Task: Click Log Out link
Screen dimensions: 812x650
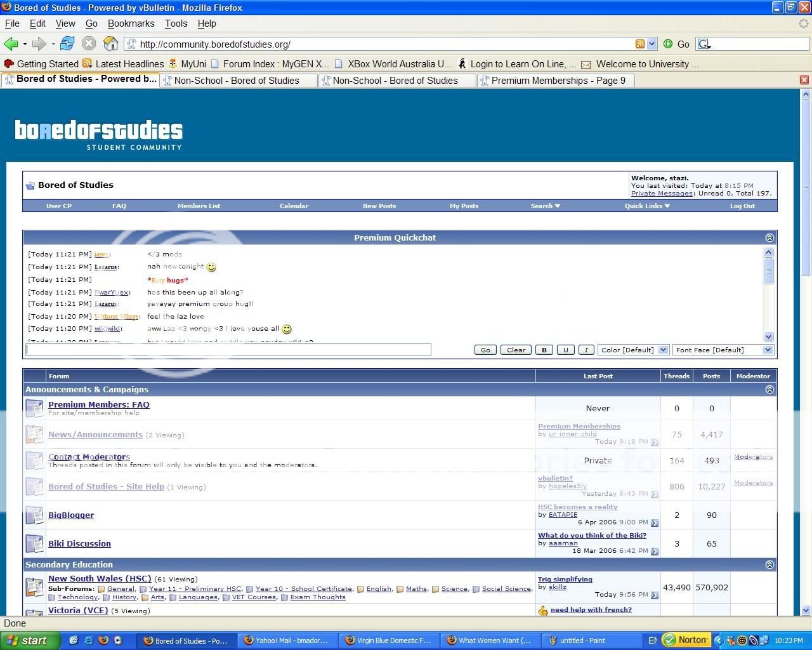Action: click(x=742, y=206)
